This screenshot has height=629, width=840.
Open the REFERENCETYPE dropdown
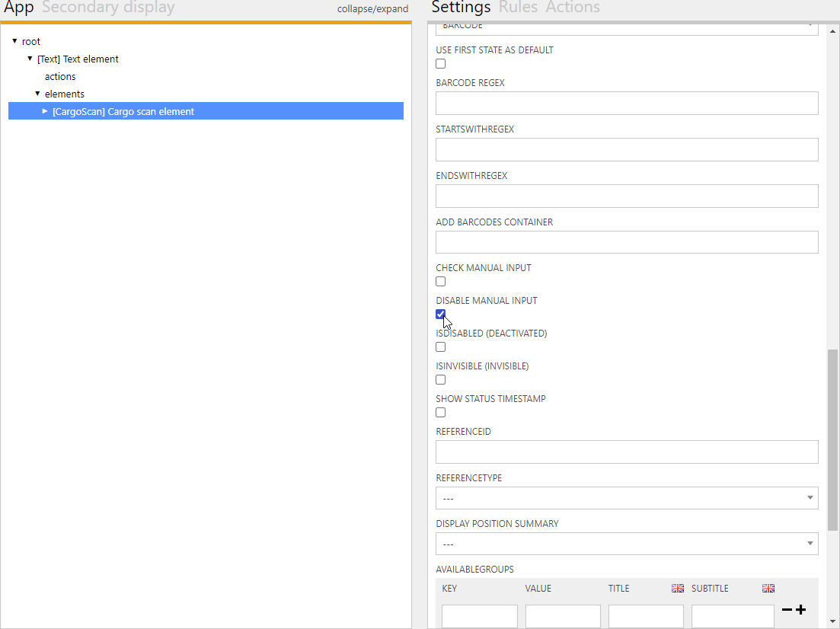(626, 498)
